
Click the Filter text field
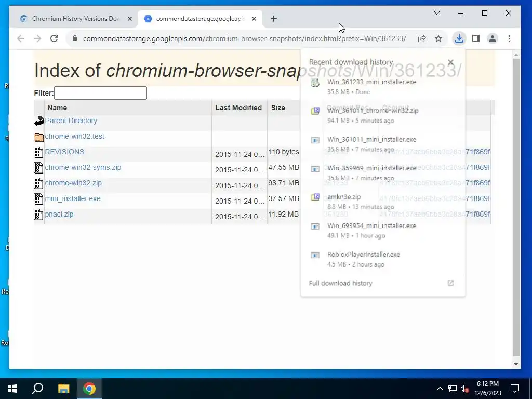(100, 93)
